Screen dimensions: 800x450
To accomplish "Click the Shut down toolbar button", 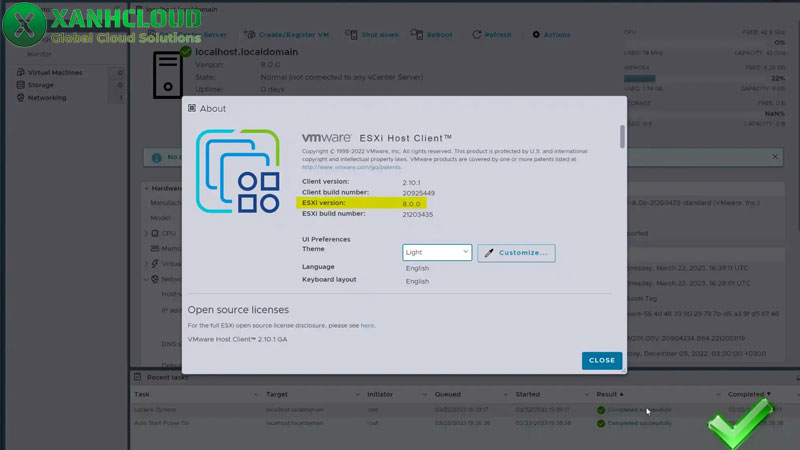I will pyautogui.click(x=372, y=35).
